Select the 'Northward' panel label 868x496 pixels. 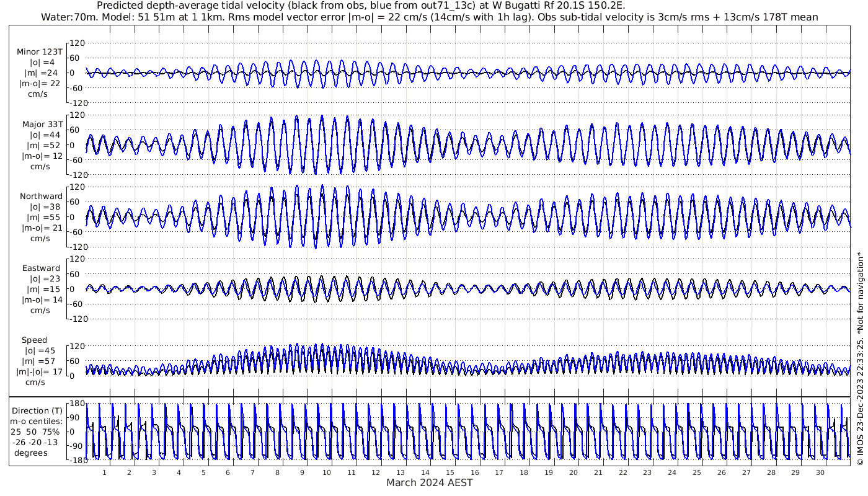(x=41, y=196)
